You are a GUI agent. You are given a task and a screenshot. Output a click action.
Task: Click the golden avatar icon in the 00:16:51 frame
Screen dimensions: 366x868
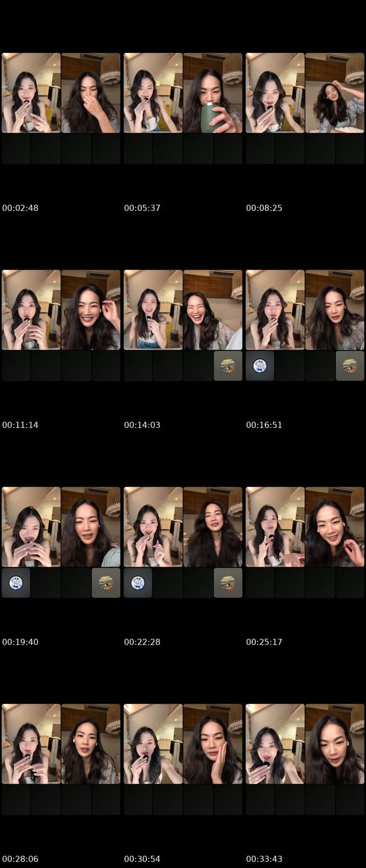pyautogui.click(x=350, y=366)
